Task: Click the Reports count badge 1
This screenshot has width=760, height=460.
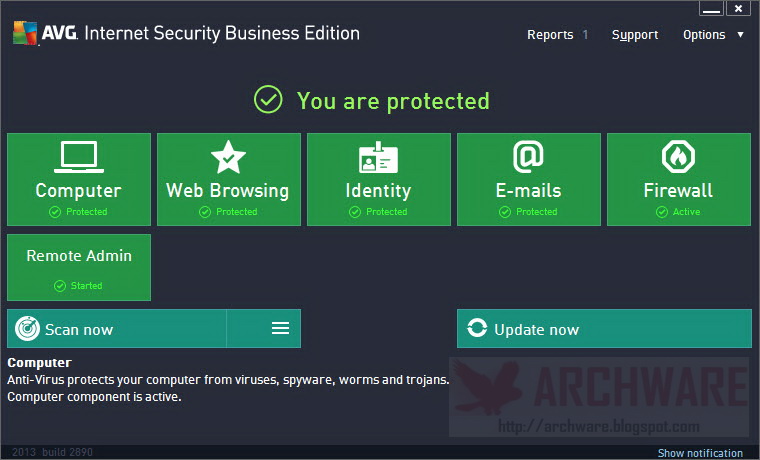Action: [585, 35]
